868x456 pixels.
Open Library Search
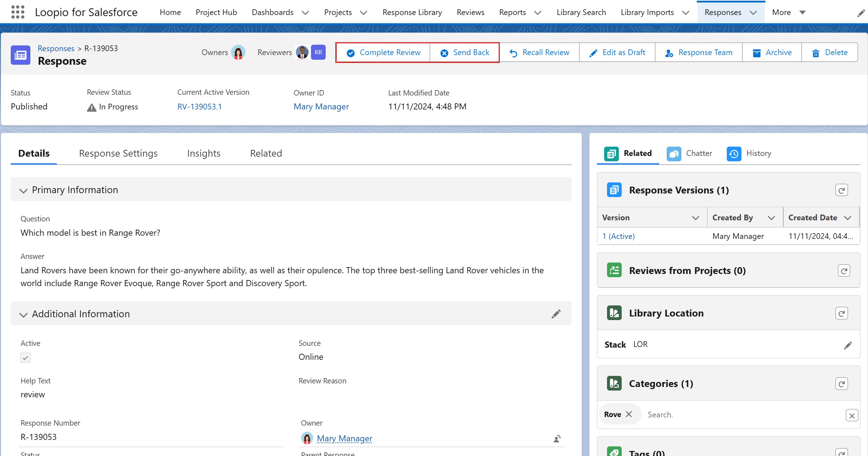coord(581,12)
